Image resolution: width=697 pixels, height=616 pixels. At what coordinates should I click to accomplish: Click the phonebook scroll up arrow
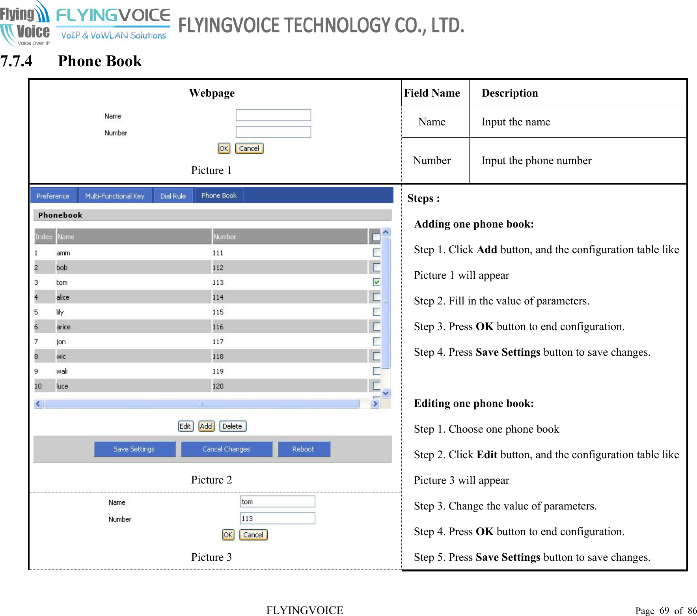386,232
